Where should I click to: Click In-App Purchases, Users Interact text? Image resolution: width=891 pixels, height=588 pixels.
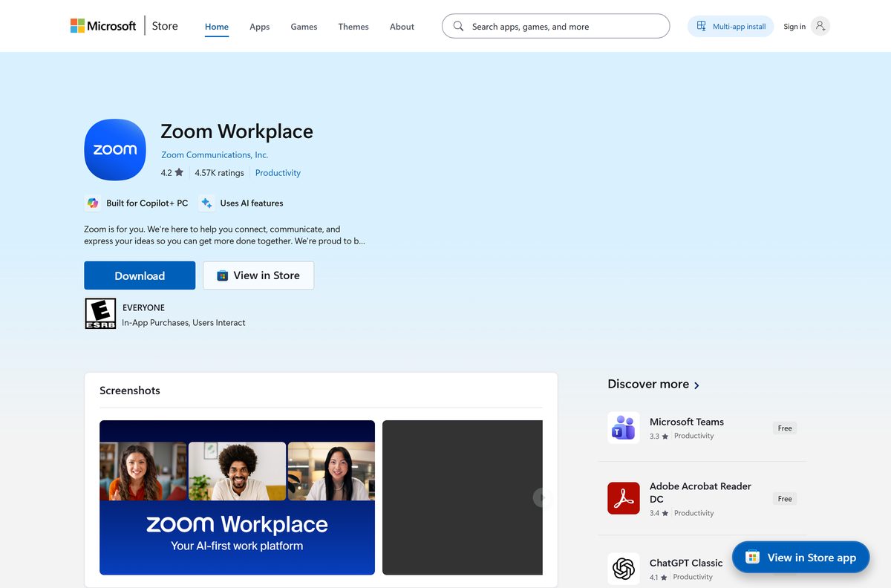tap(183, 323)
